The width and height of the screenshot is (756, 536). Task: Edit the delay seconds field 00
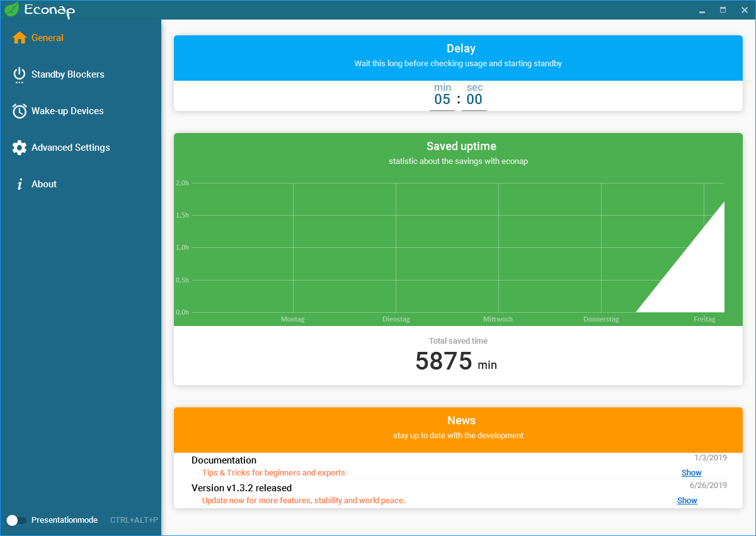point(474,100)
